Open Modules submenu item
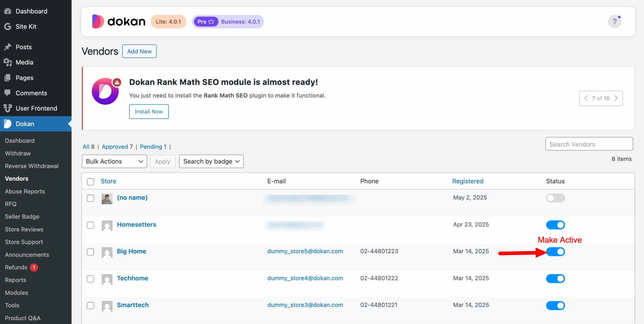This screenshot has height=324, width=644. tap(16, 293)
